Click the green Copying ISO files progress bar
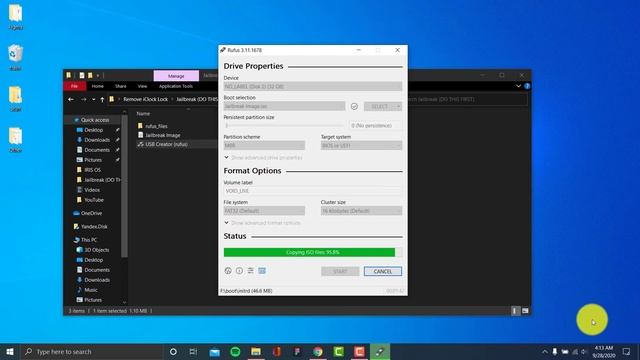This screenshot has width=640, height=360. click(x=313, y=252)
